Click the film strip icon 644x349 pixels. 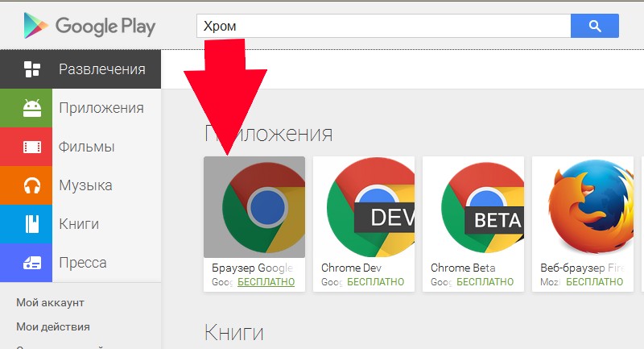32,147
